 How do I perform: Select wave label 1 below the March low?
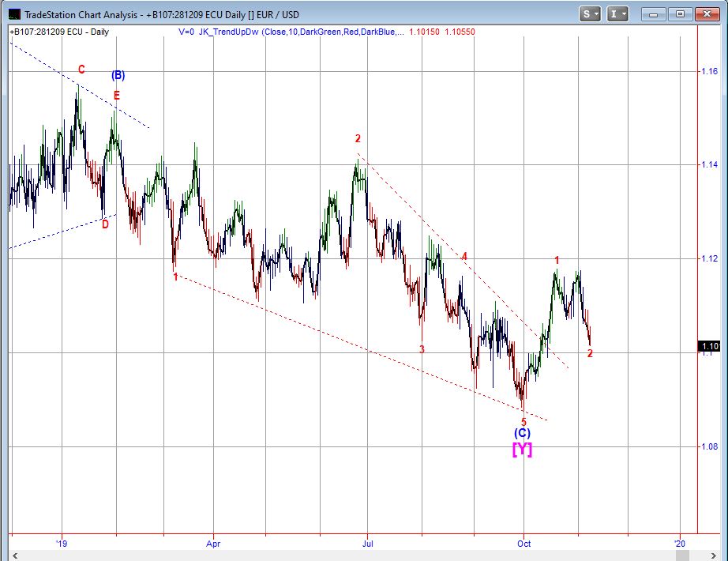175,277
